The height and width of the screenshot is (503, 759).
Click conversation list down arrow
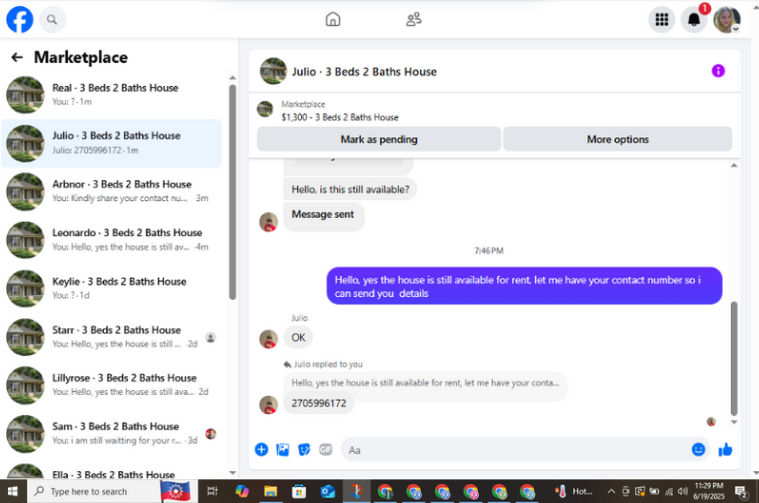(232, 473)
